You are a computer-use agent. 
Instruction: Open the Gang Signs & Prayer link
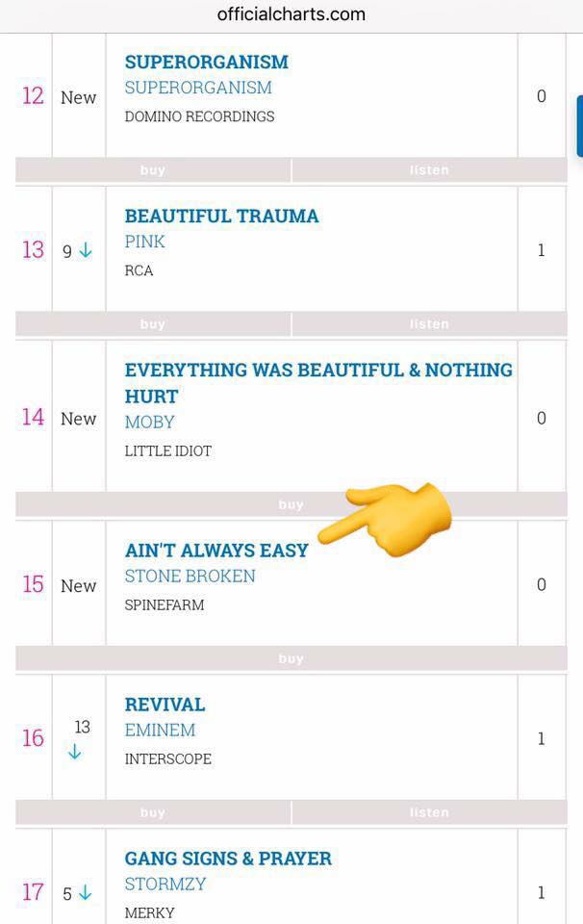[x=229, y=859]
